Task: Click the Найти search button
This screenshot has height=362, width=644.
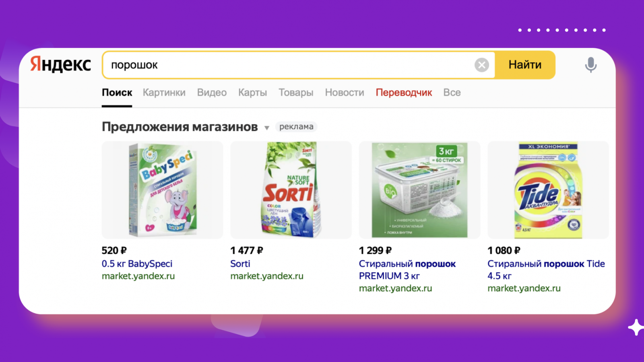Action: tap(525, 65)
